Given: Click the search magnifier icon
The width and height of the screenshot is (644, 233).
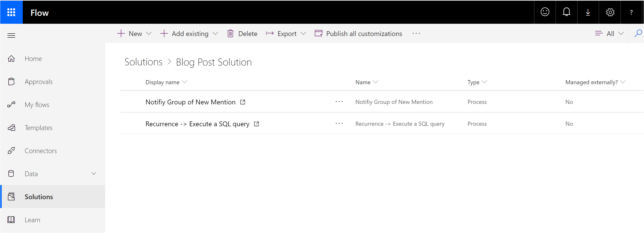Looking at the screenshot, I should (638, 33).
